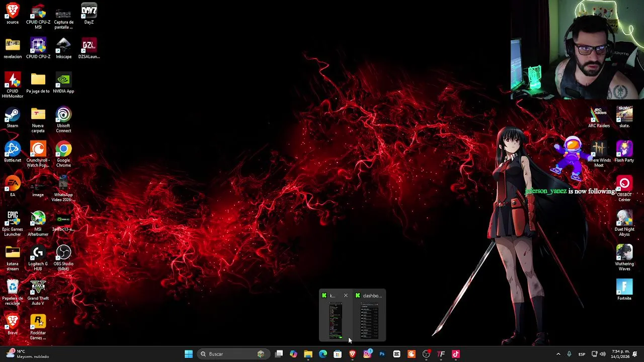Launch the NVIDIA App shortcut
Screen dimensions: 644x362
pyautogui.click(x=63, y=83)
